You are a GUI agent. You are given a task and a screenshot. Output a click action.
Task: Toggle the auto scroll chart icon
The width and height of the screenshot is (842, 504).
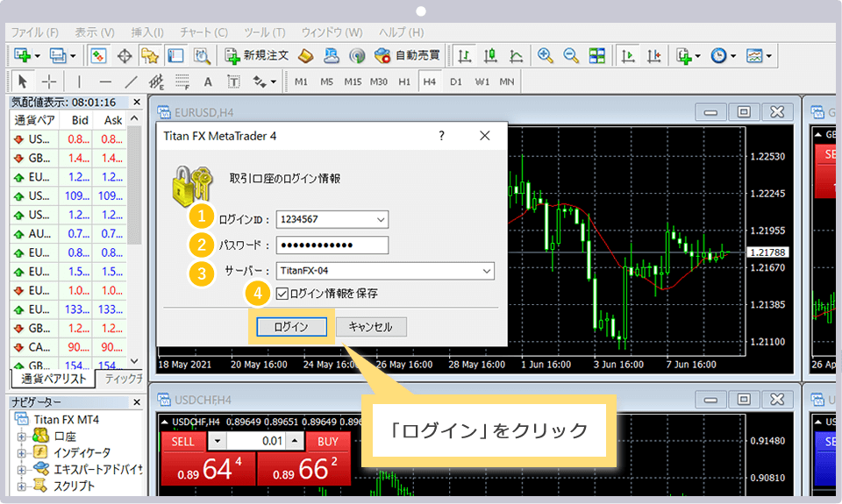point(628,55)
